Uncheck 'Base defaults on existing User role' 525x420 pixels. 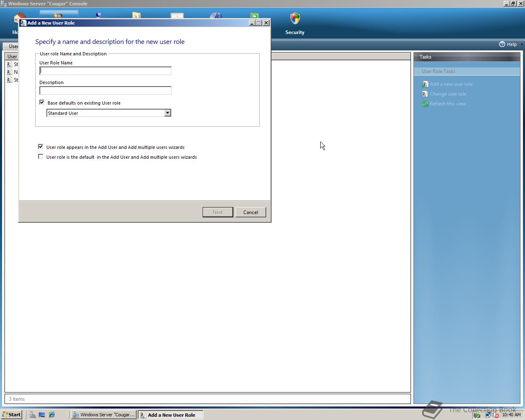click(42, 102)
